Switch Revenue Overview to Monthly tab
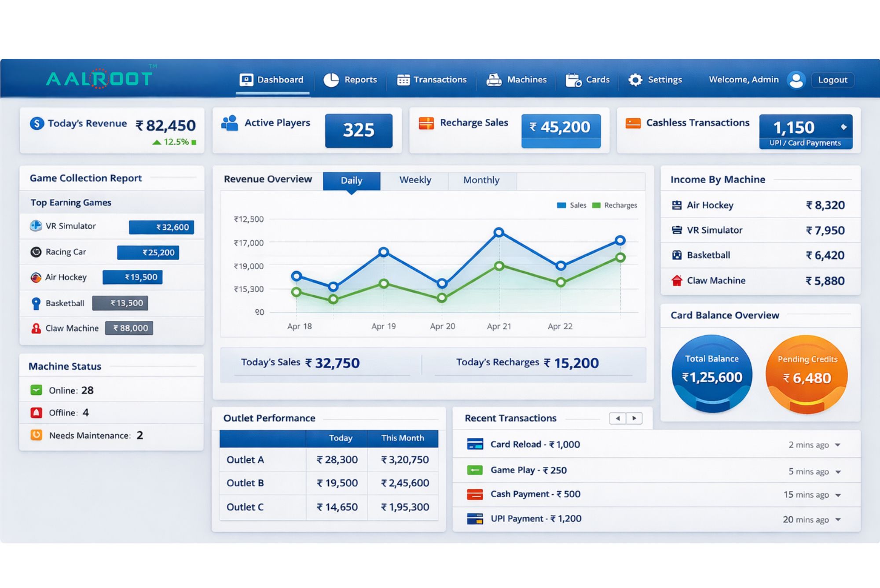 pos(481,180)
